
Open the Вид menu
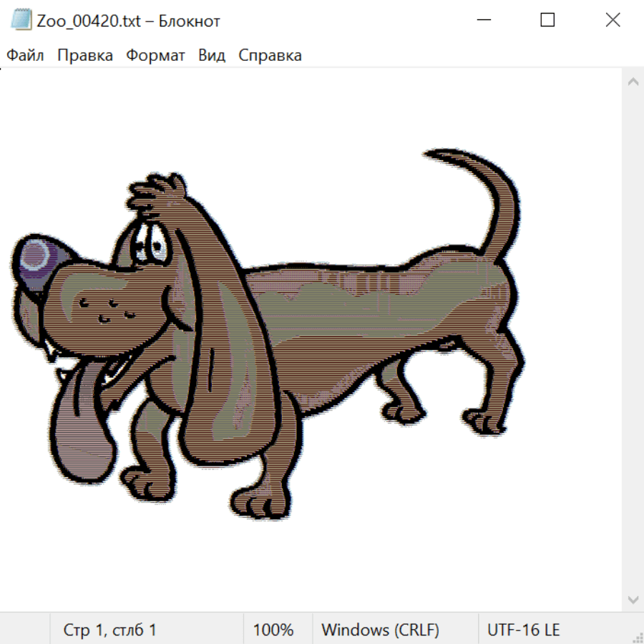click(x=211, y=56)
